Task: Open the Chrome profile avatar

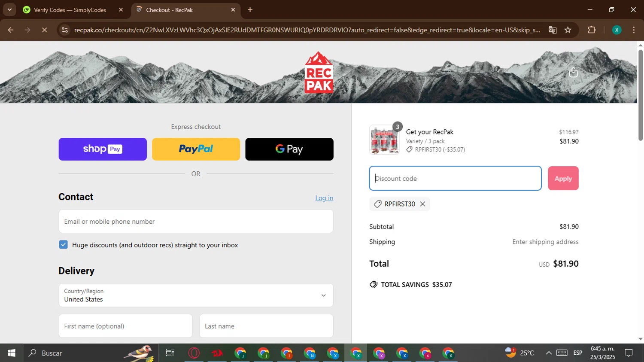Action: pos(617,30)
